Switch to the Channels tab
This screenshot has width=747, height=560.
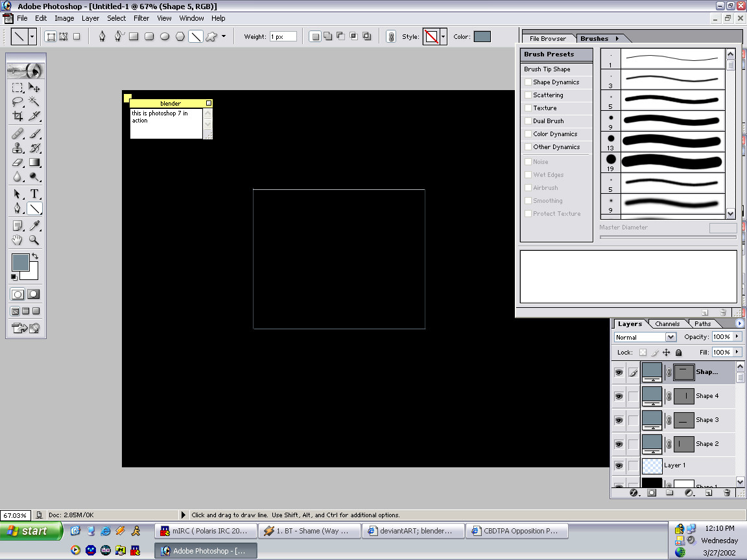point(667,324)
